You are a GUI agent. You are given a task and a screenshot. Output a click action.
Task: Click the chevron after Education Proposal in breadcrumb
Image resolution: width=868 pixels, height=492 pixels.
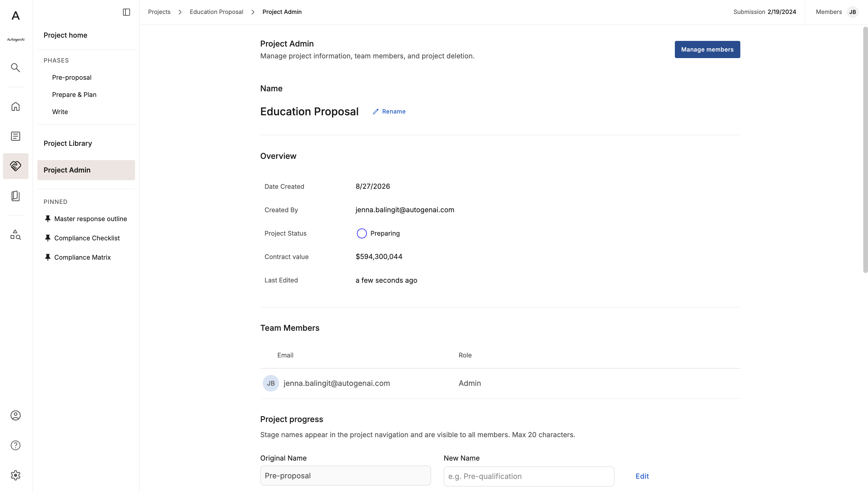[253, 12]
